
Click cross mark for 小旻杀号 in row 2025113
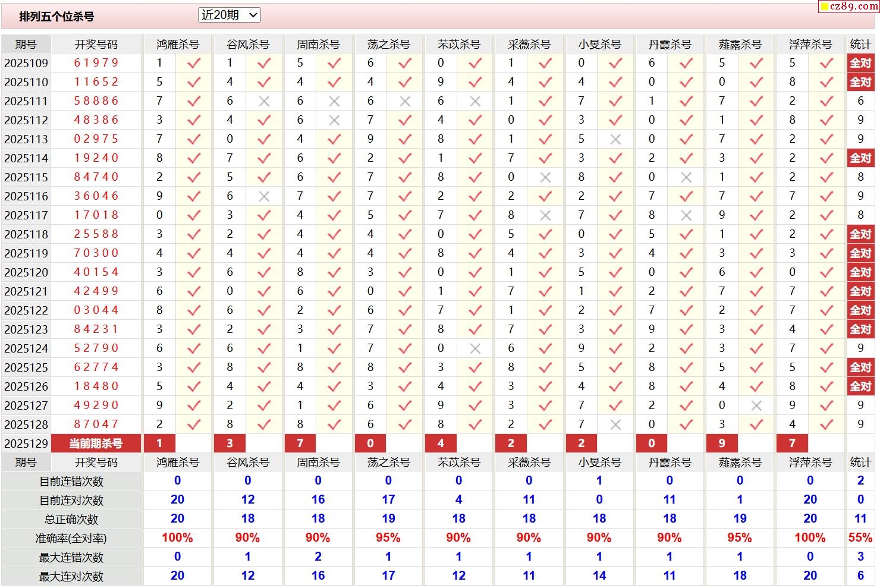[x=615, y=139]
